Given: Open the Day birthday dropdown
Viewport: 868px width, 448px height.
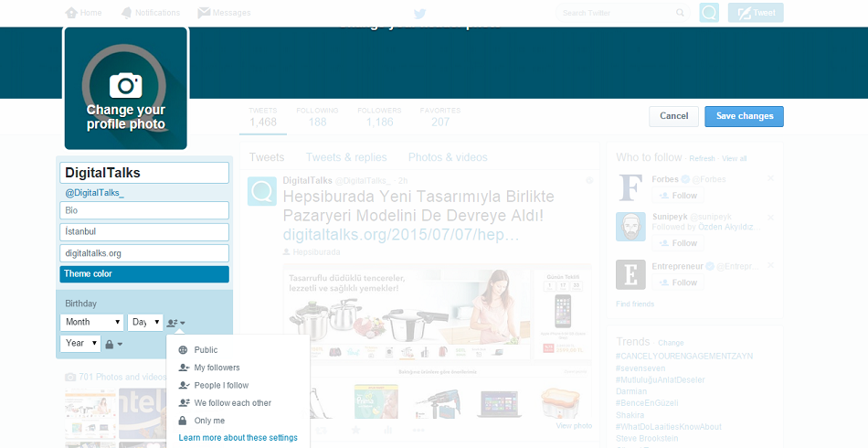Looking at the screenshot, I should click(x=145, y=322).
